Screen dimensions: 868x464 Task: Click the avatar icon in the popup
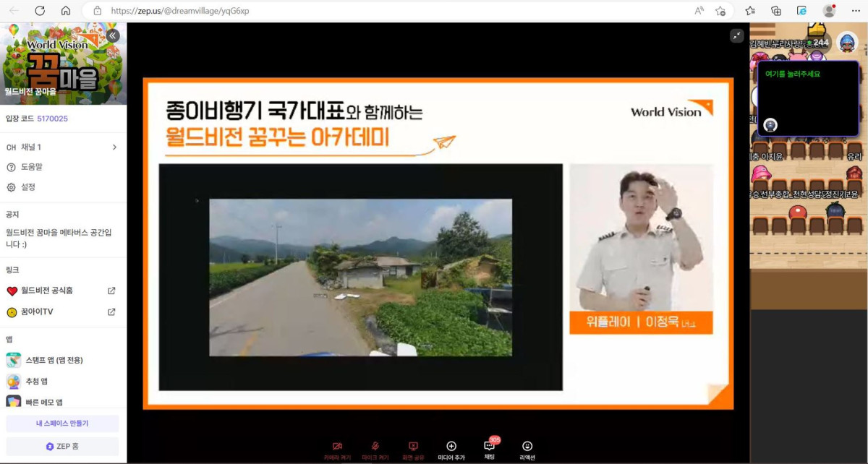[770, 124]
